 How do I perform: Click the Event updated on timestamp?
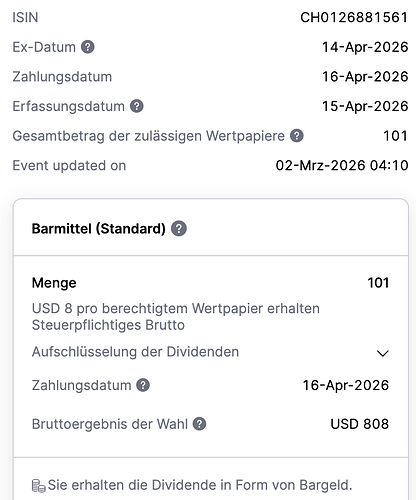click(342, 165)
